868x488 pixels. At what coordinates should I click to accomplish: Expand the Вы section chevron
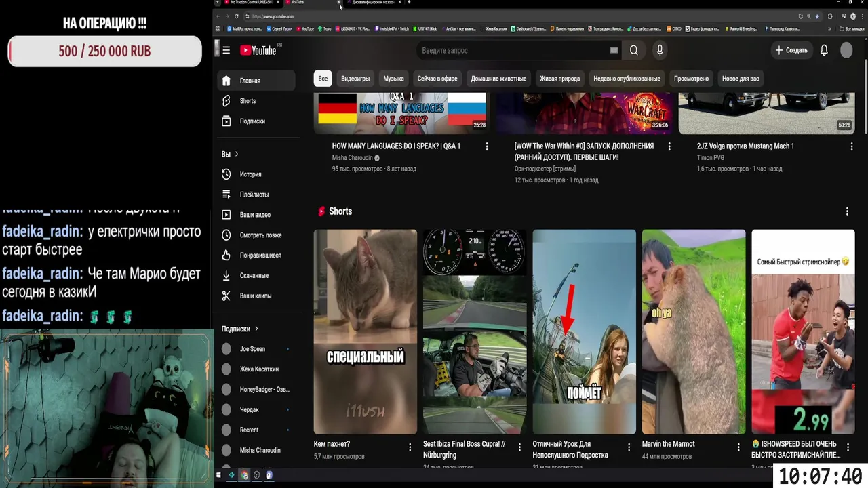(x=236, y=154)
